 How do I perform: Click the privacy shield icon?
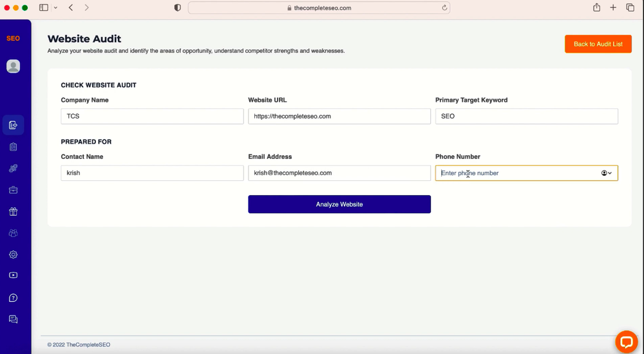tap(178, 7)
